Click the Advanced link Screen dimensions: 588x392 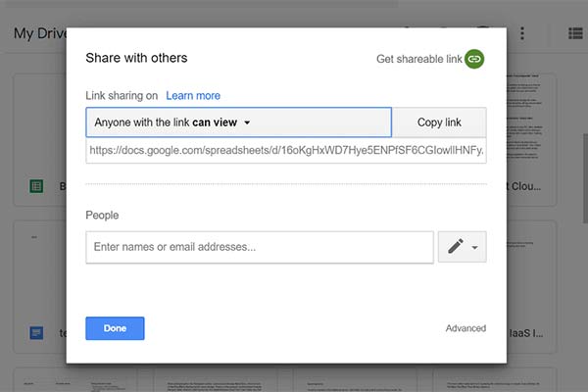click(465, 328)
